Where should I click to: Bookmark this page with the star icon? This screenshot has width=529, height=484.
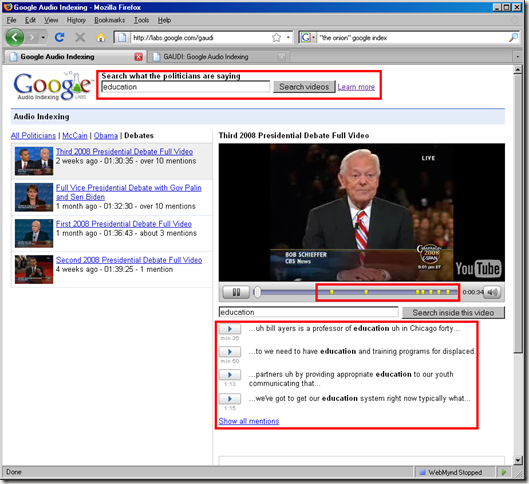(x=276, y=37)
